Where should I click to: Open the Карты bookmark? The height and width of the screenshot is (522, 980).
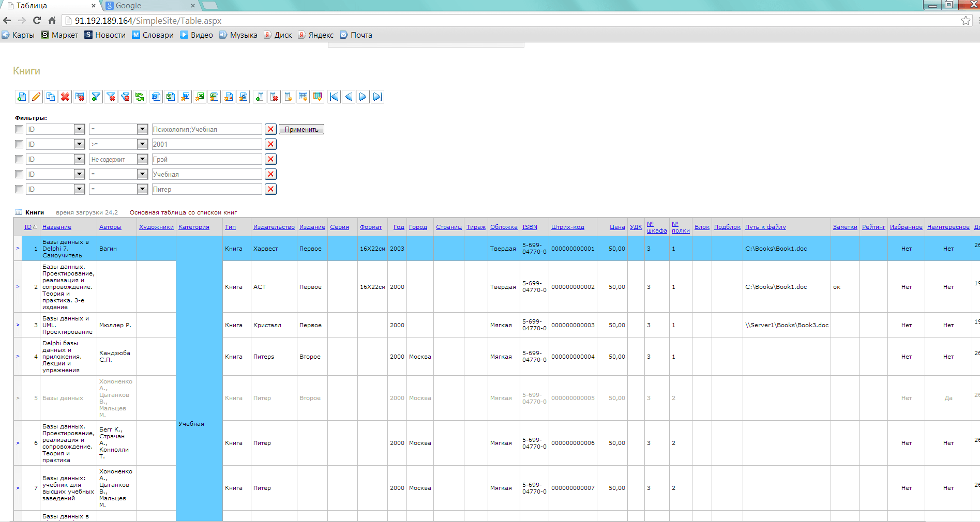[18, 35]
